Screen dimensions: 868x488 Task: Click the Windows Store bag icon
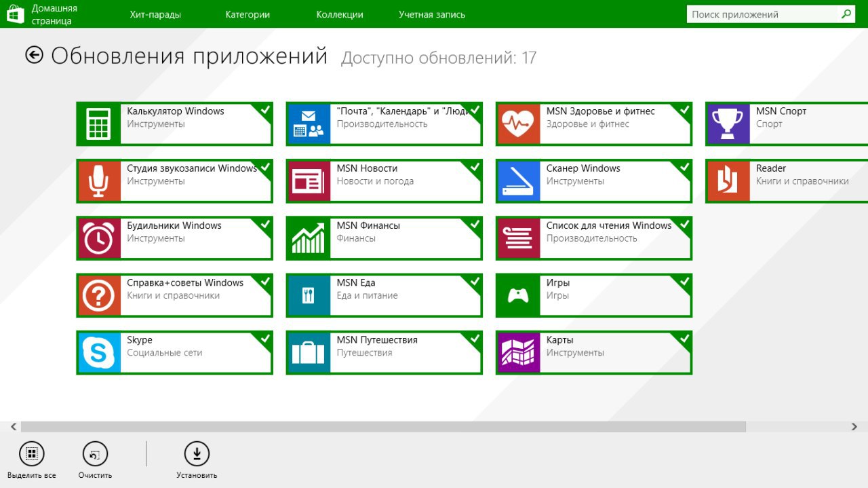pos(15,14)
